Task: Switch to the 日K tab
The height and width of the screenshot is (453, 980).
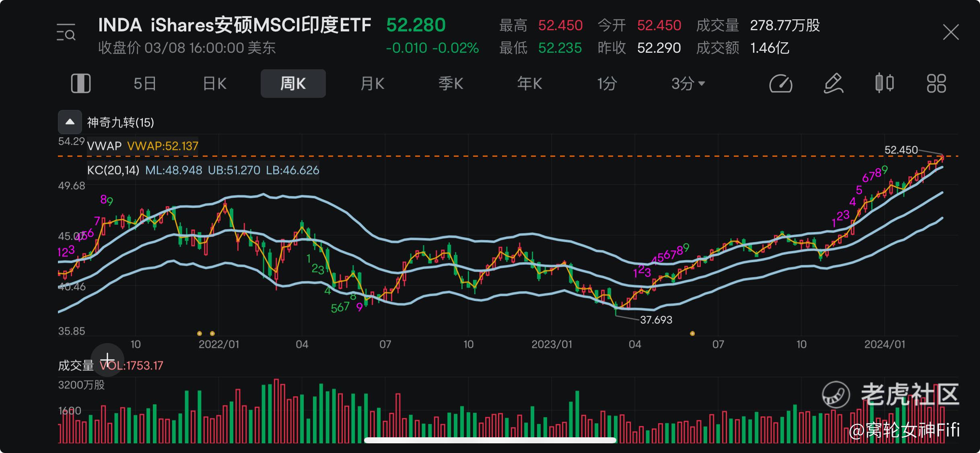Action: pyautogui.click(x=215, y=84)
